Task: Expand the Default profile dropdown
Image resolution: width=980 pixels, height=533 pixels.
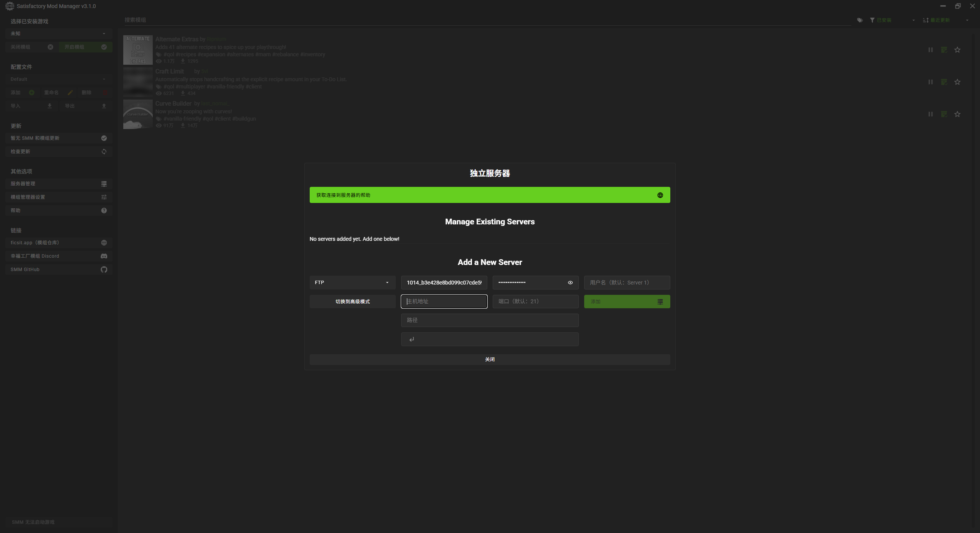Action: pos(59,79)
